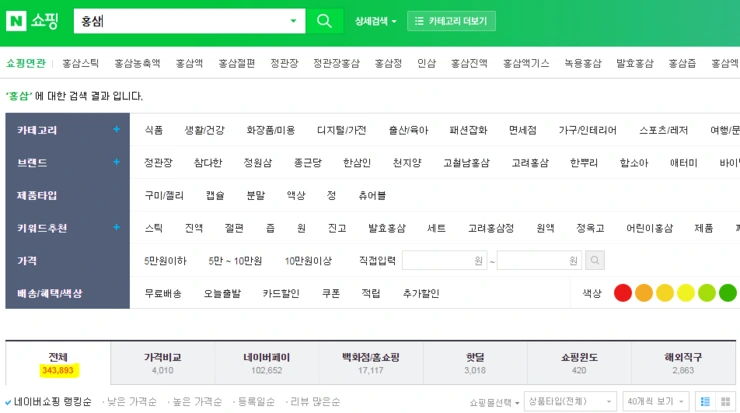Screen dimensions: 740x413
Task: Select keyword 발효홍삼 in 키워드추천 row
Action: tap(387, 228)
